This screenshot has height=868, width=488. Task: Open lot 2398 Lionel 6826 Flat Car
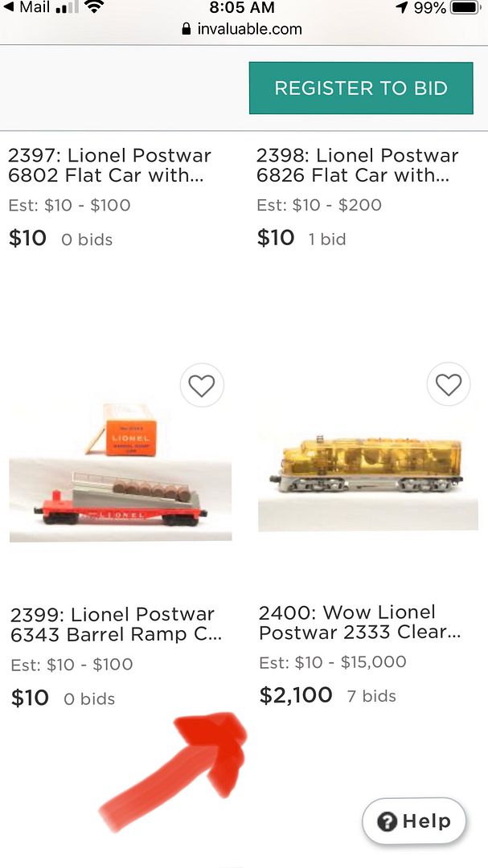357,165
